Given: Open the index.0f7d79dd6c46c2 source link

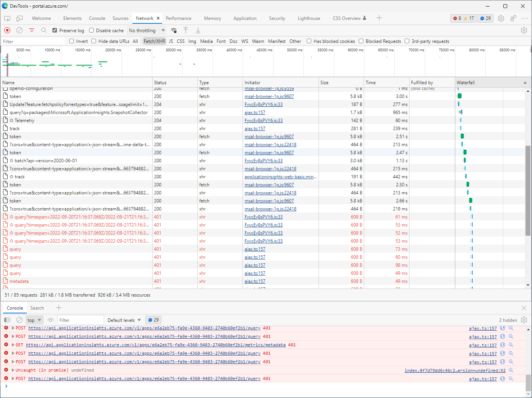Looking at the screenshot, I should pos(455,370).
